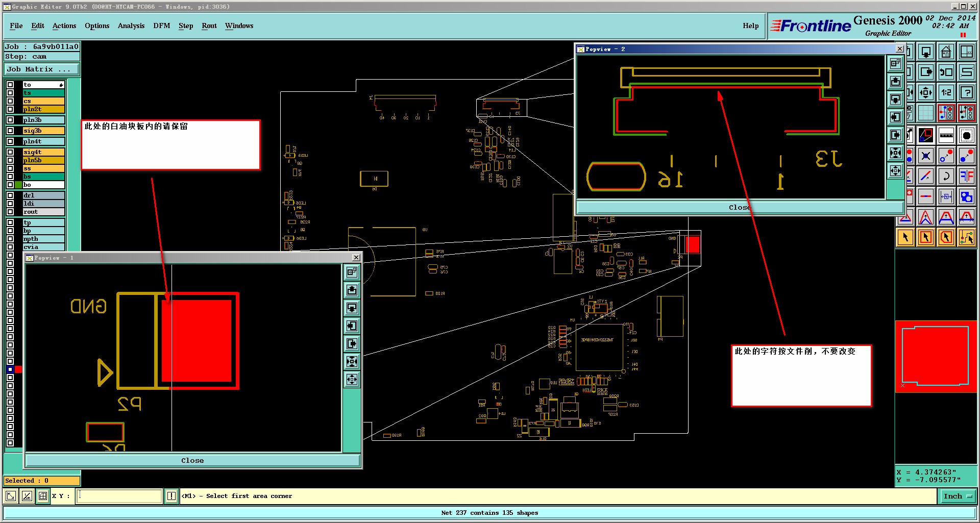Click the Home view icon

[946, 52]
